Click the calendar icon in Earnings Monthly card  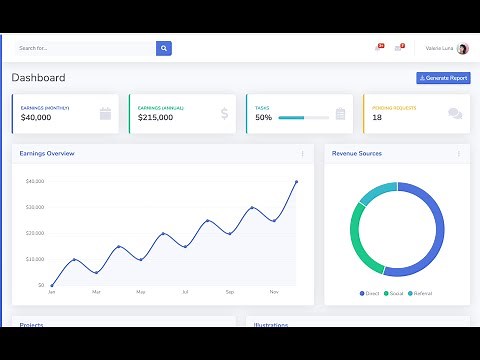pos(105,114)
